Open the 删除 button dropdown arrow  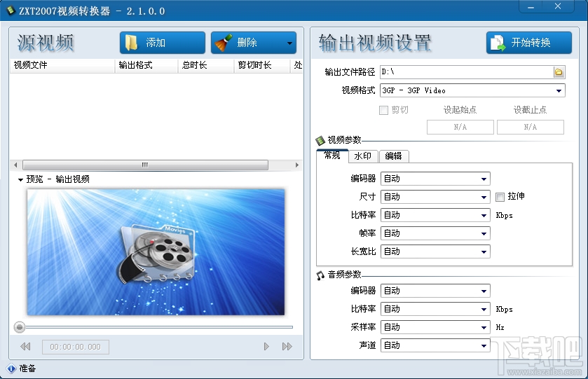(x=289, y=43)
